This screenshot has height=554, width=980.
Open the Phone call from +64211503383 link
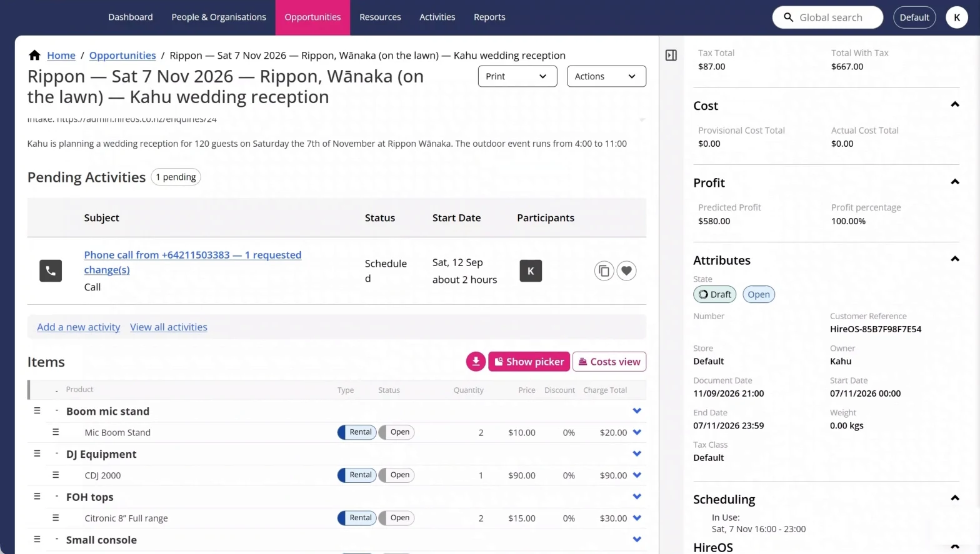(x=192, y=262)
